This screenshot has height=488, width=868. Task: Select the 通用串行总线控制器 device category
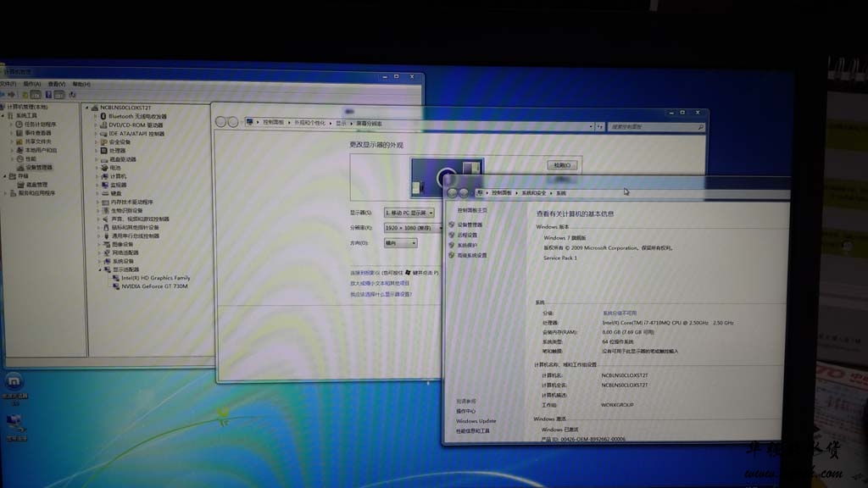pos(136,236)
